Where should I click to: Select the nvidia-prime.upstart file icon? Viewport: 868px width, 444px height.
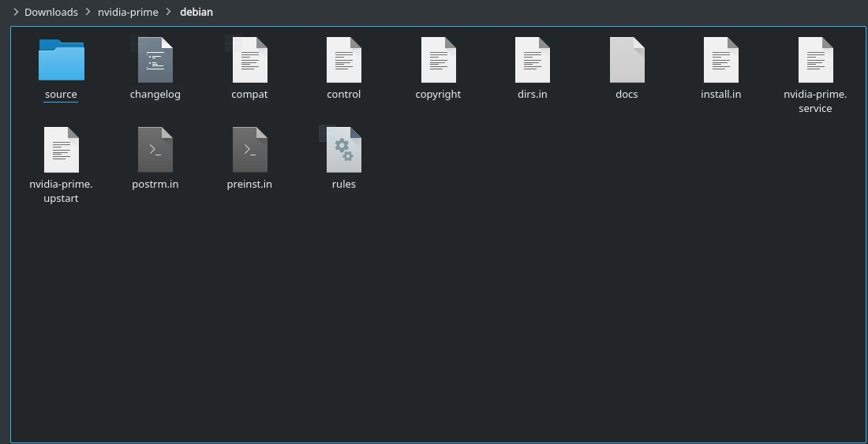[61, 150]
